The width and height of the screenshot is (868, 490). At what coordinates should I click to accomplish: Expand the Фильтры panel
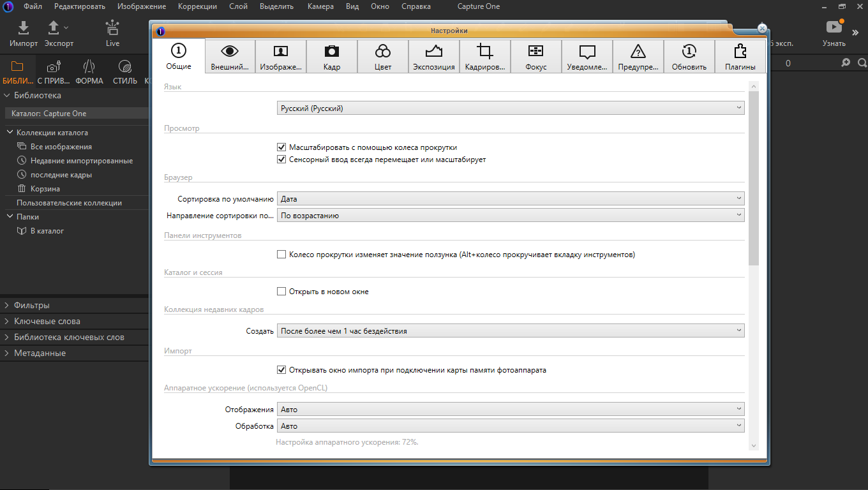[7, 306]
